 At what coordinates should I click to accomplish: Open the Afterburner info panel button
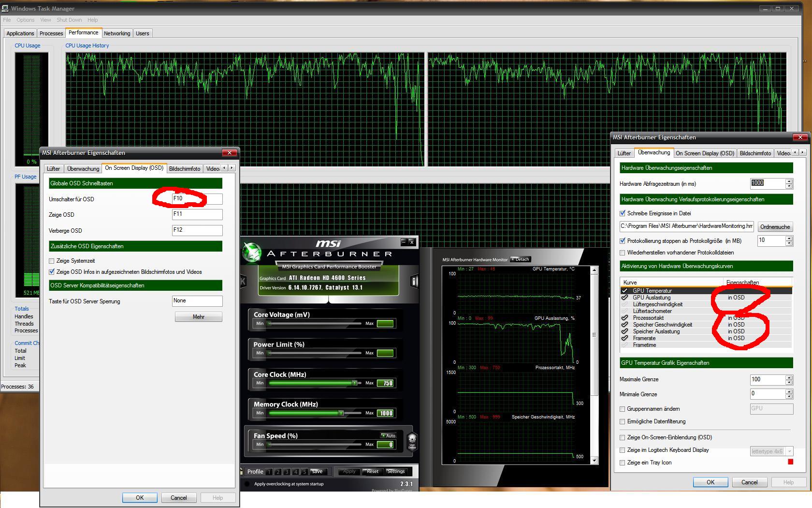[414, 281]
